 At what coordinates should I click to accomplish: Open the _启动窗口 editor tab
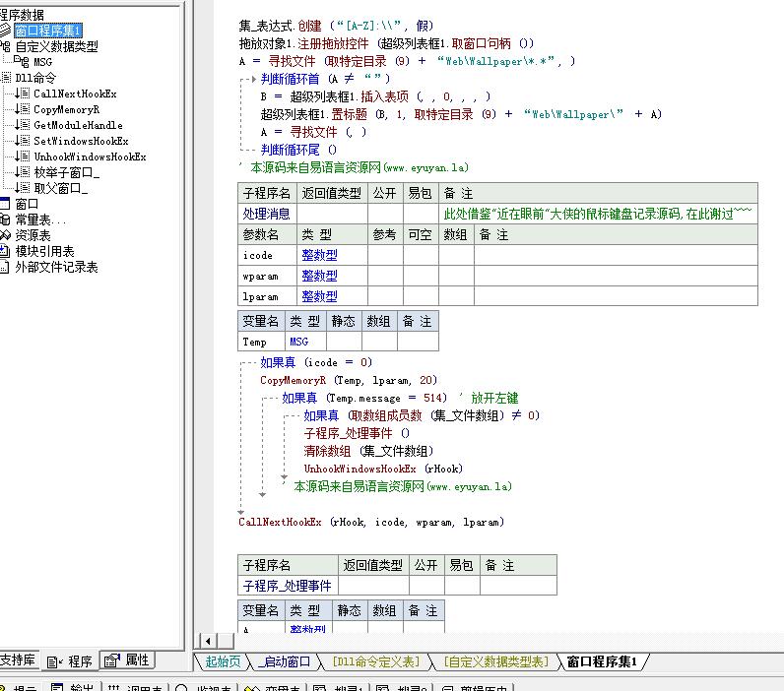click(284, 661)
